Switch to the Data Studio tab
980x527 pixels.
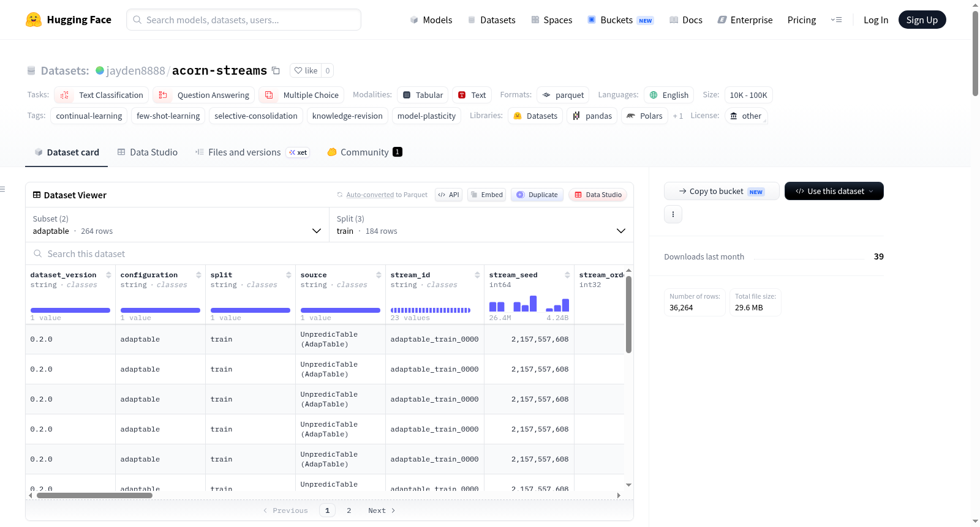[148, 152]
